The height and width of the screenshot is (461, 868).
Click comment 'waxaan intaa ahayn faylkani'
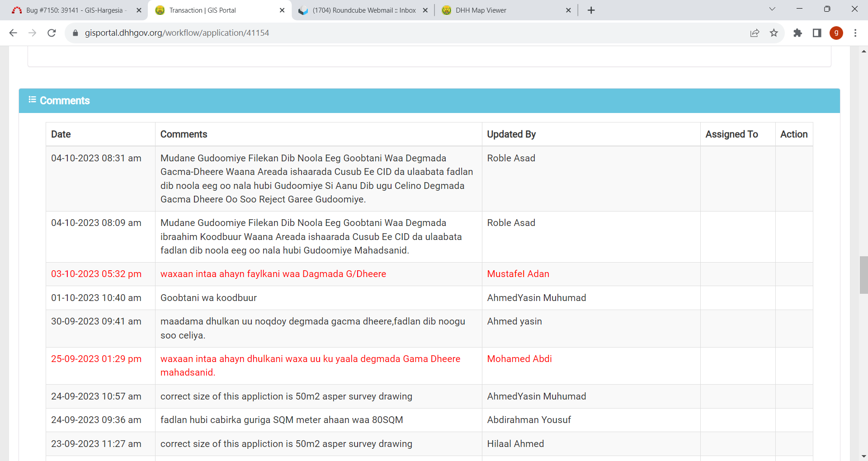tap(273, 274)
